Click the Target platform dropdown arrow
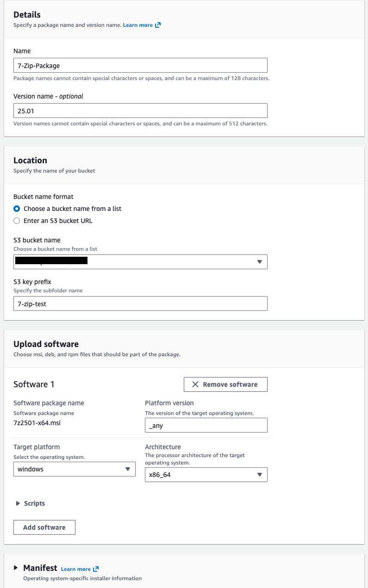Viewport: 368px width, 588px height. [x=128, y=469]
